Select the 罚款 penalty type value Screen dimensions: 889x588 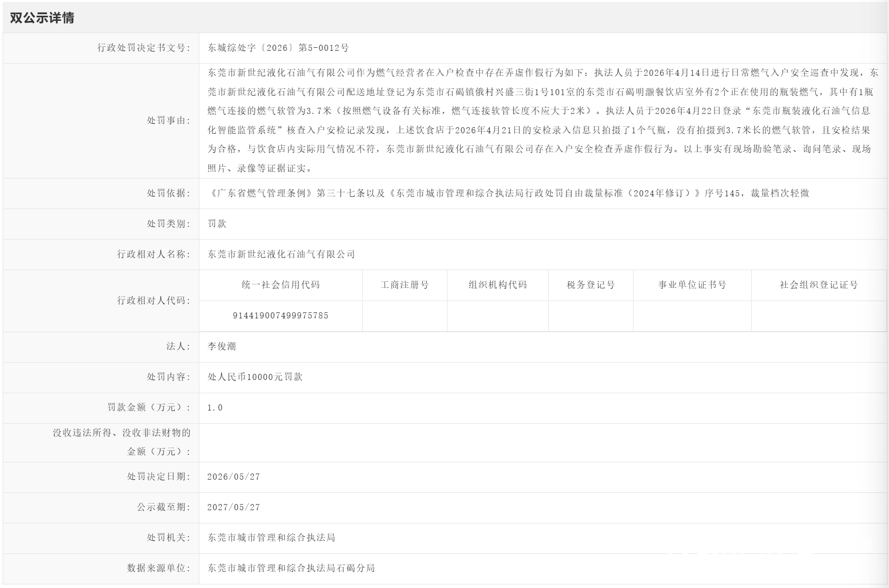pos(217,224)
